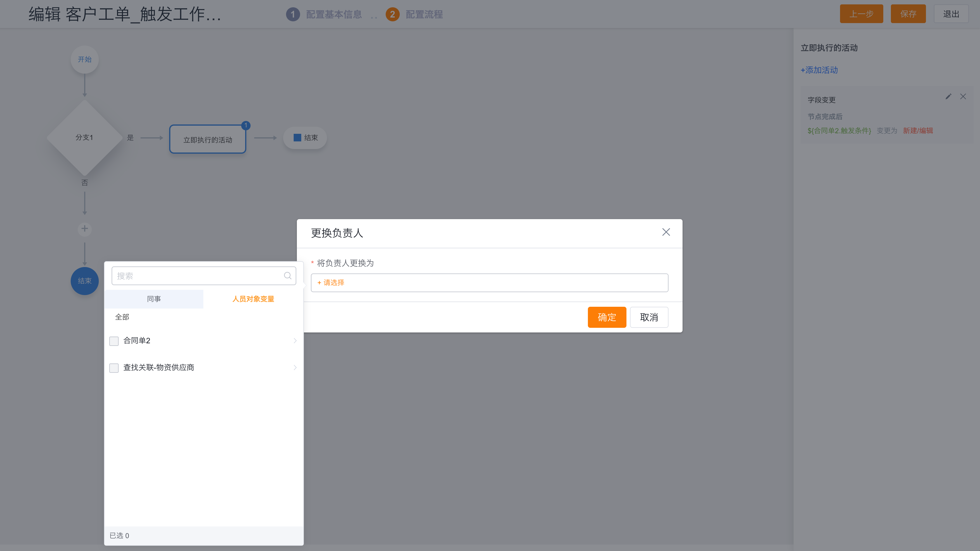Click the search magnifier icon

[287, 275]
